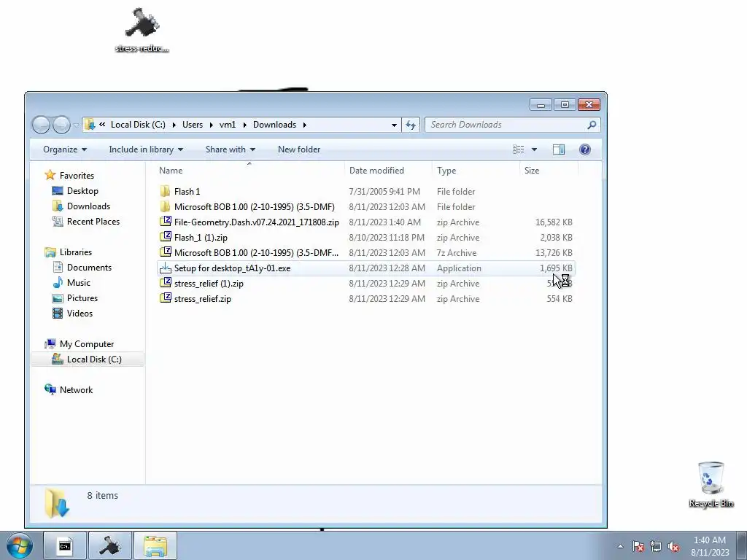Toggle the preview pane button

click(x=558, y=149)
